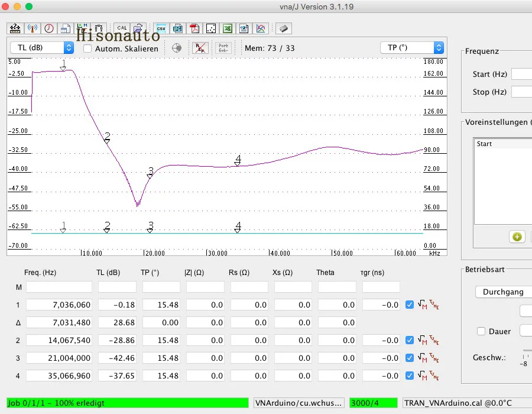532x414 pixels.
Task: Click the analyser AM icon in toolbar
Action: [82, 28]
